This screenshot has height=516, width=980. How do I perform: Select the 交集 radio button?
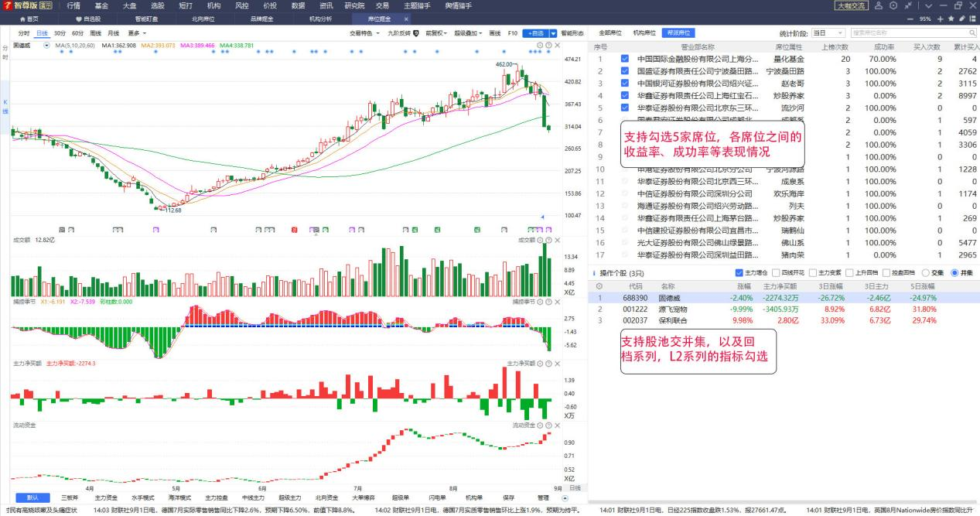(926, 273)
